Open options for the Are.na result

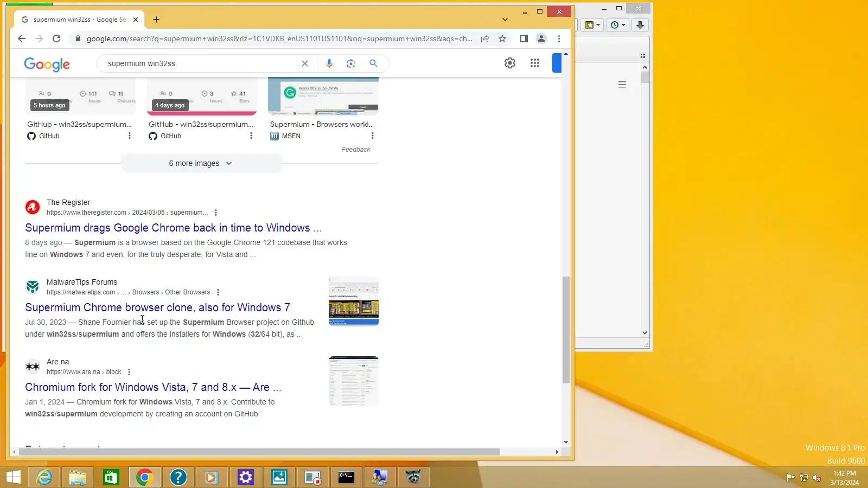pos(129,372)
